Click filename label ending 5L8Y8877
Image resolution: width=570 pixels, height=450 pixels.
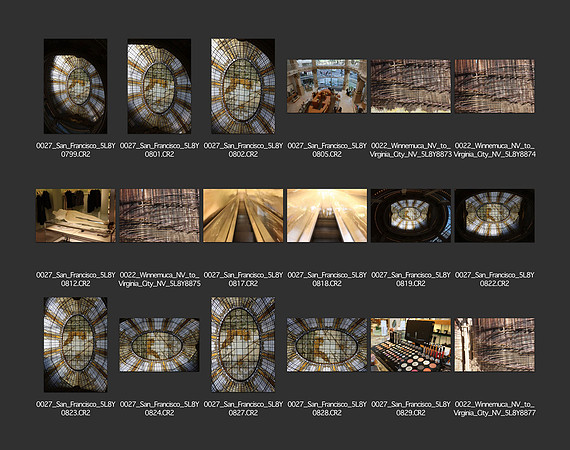[x=494, y=409]
